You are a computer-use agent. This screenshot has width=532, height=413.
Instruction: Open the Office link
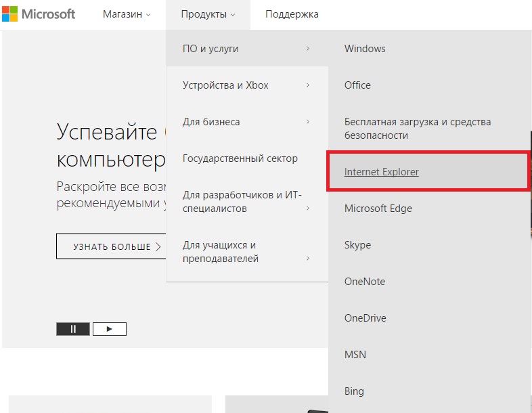[357, 85]
